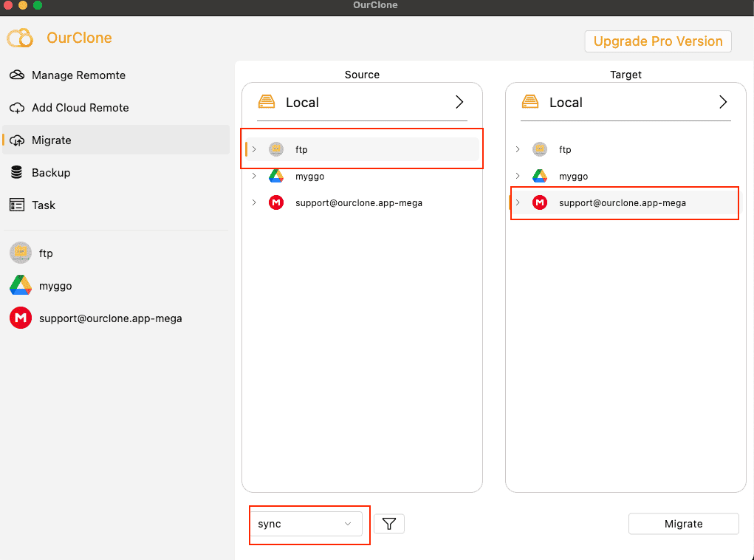Expand myggo in the Source panel
Screen dimensions: 754x560
pos(255,176)
